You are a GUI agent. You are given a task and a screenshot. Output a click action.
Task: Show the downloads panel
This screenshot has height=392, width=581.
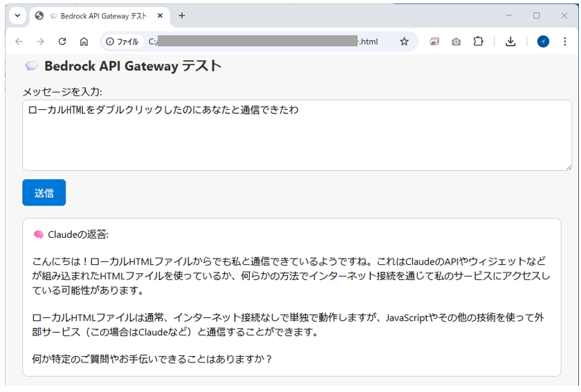click(x=510, y=41)
